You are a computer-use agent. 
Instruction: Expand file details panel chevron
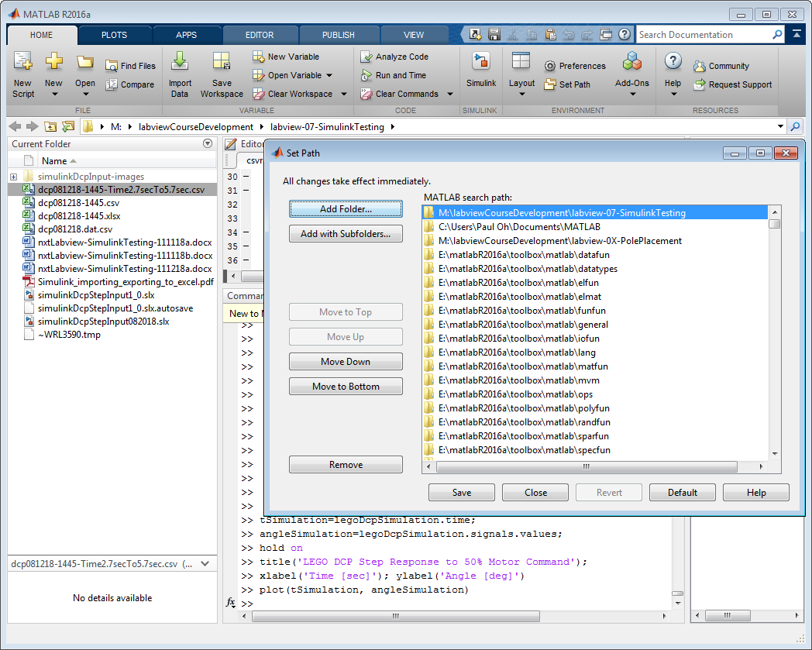205,564
